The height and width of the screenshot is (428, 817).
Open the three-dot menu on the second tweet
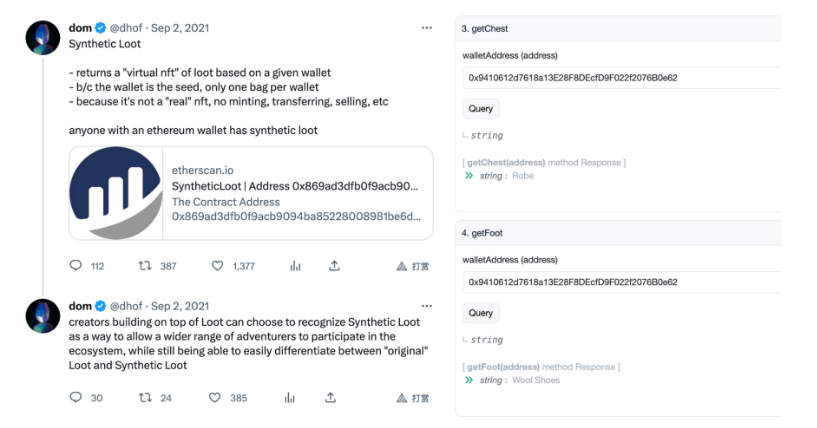(x=427, y=306)
